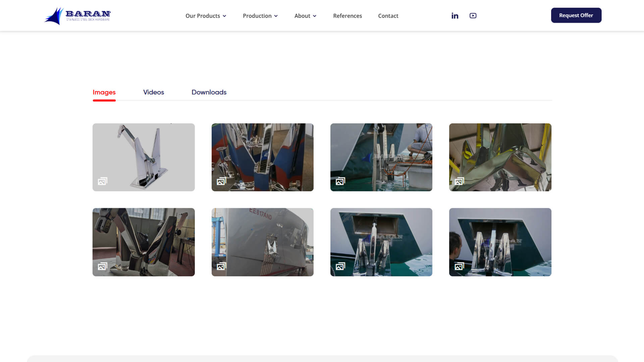Image resolution: width=644 pixels, height=362 pixels.
Task: Select the Images tab
Action: pos(104,92)
